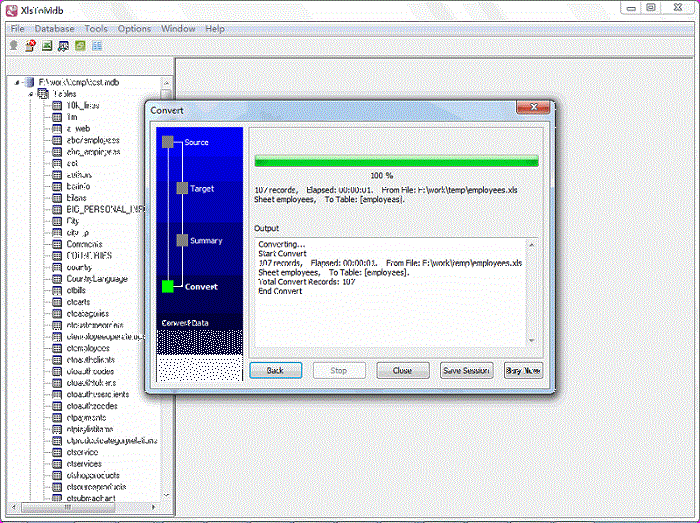Click the green Excel import toolbar icon

tap(47, 45)
